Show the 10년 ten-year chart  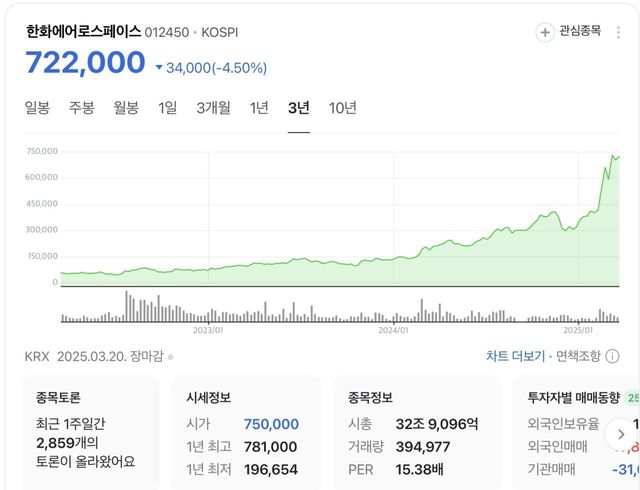pyautogui.click(x=342, y=108)
